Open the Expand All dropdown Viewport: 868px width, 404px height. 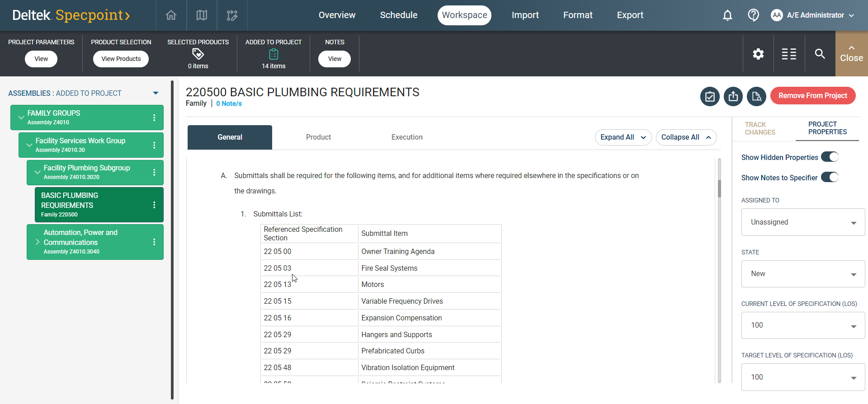[x=623, y=137]
